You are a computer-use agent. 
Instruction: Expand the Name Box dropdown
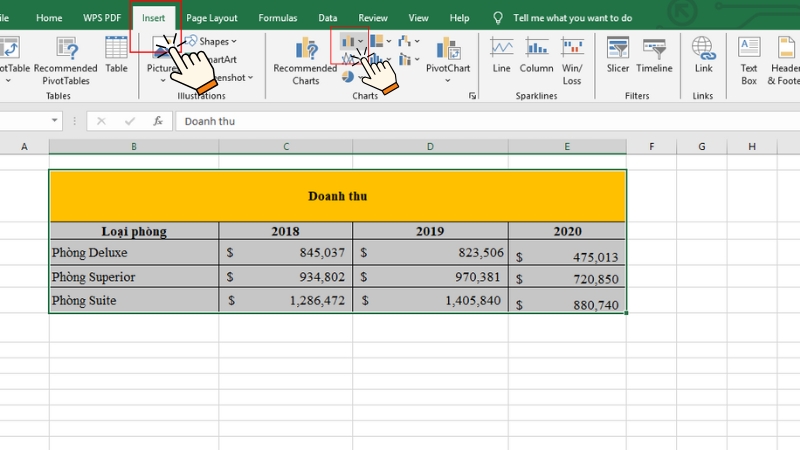(55, 121)
